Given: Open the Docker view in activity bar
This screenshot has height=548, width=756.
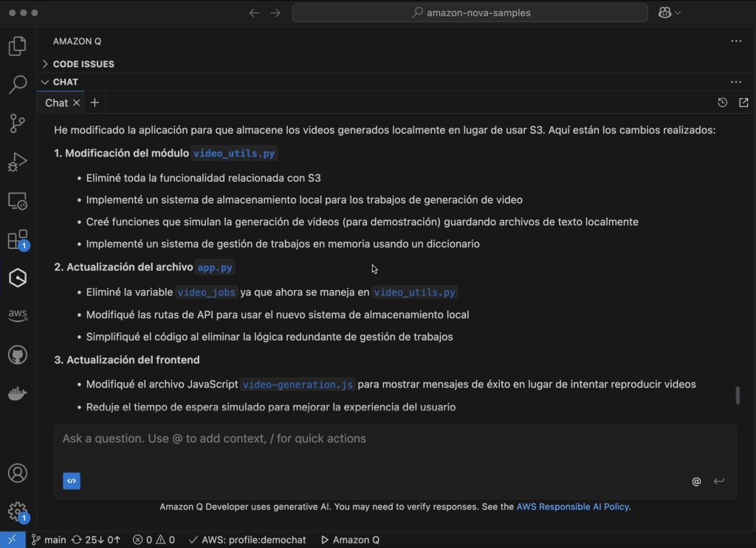Looking at the screenshot, I should 18,394.
